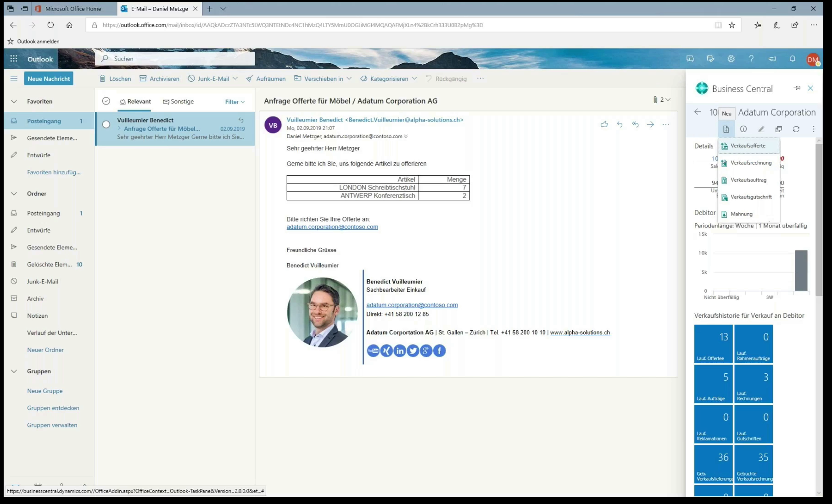The width and height of the screenshot is (832, 504).
Task: Collapse the Ordner section
Action: [14, 194]
